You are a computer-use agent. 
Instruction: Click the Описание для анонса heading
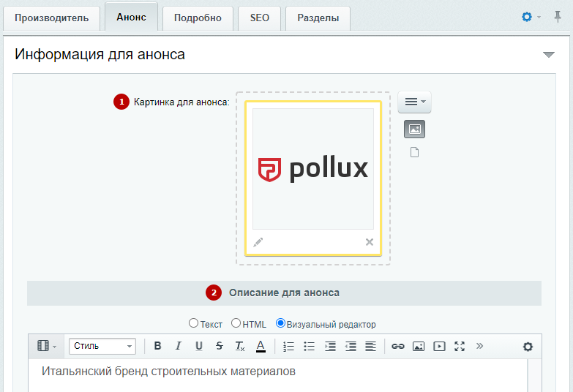click(x=284, y=293)
